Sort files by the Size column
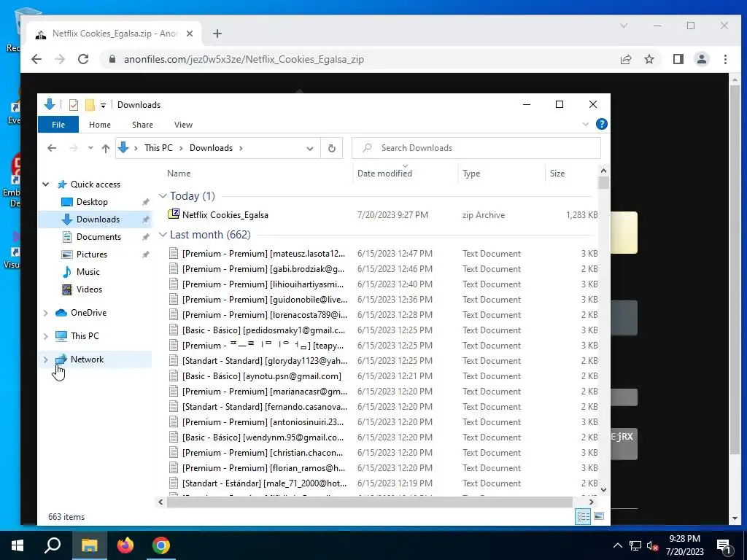The width and height of the screenshot is (747, 560). pos(557,174)
